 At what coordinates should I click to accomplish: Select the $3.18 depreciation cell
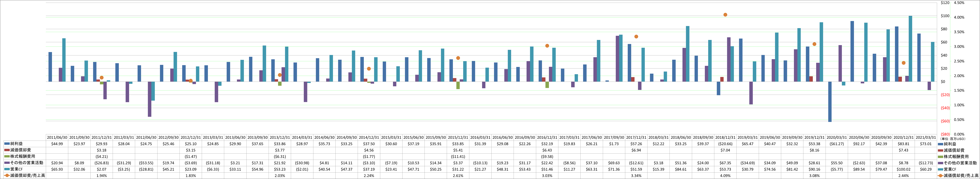[102, 150]
